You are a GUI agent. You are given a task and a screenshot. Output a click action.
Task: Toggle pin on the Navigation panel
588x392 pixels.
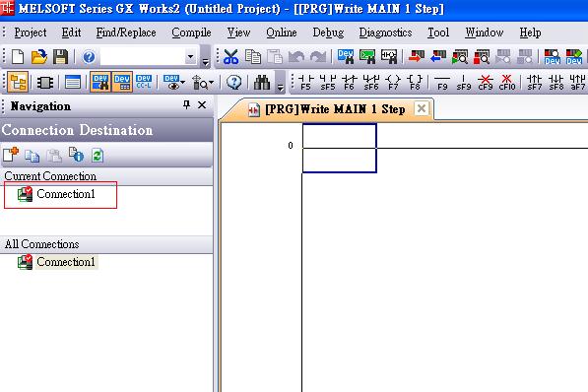click(x=186, y=105)
